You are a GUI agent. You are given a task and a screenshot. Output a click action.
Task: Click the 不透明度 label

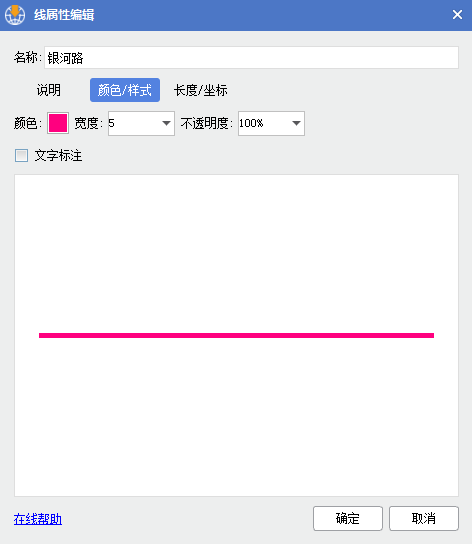(x=206, y=123)
